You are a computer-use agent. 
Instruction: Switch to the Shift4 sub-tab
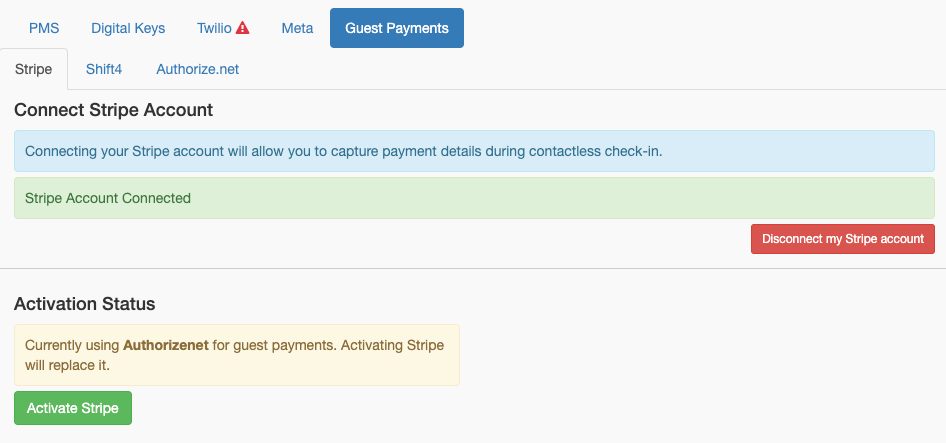(x=104, y=69)
